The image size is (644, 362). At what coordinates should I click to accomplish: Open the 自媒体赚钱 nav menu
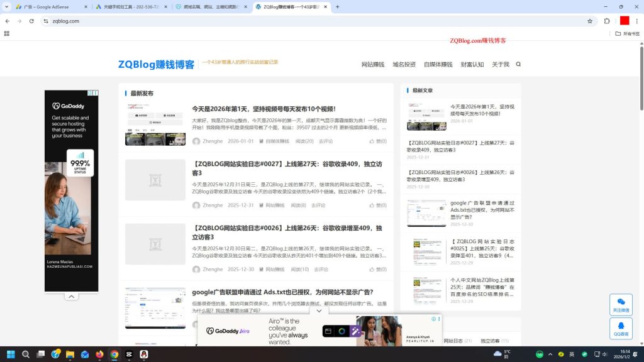click(438, 65)
